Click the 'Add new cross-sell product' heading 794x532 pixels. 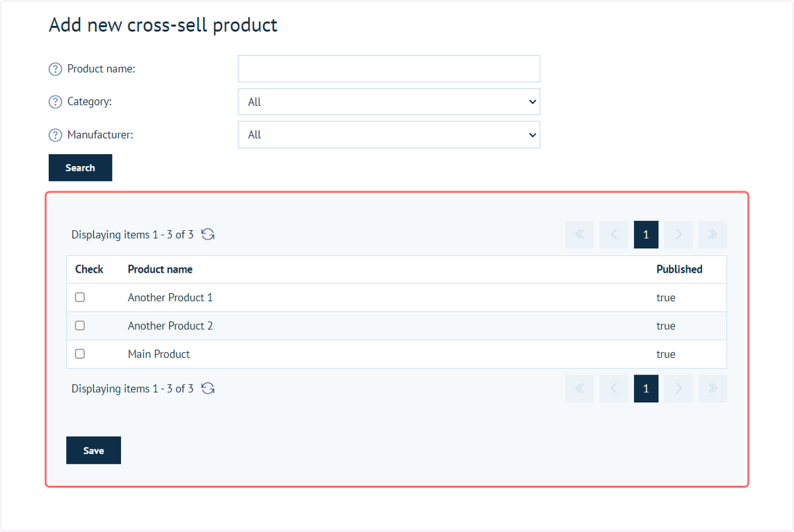pyautogui.click(x=163, y=25)
